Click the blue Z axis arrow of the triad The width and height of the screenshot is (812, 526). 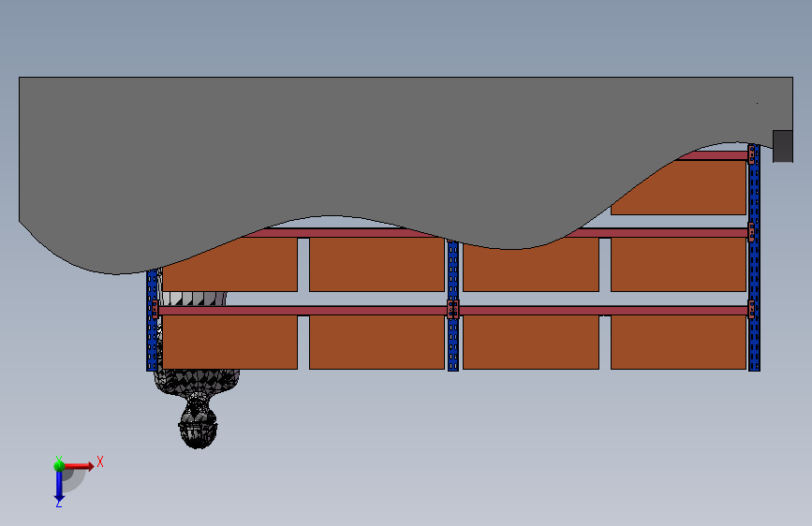59,488
